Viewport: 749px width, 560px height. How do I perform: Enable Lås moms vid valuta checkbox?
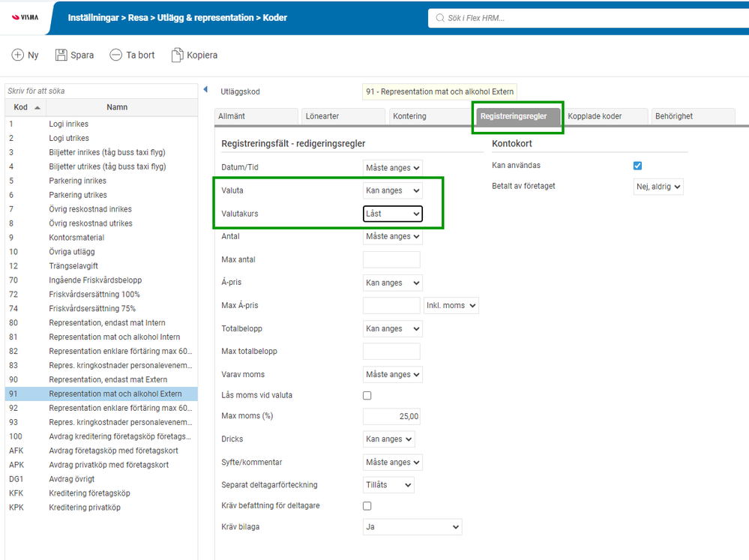click(x=367, y=395)
